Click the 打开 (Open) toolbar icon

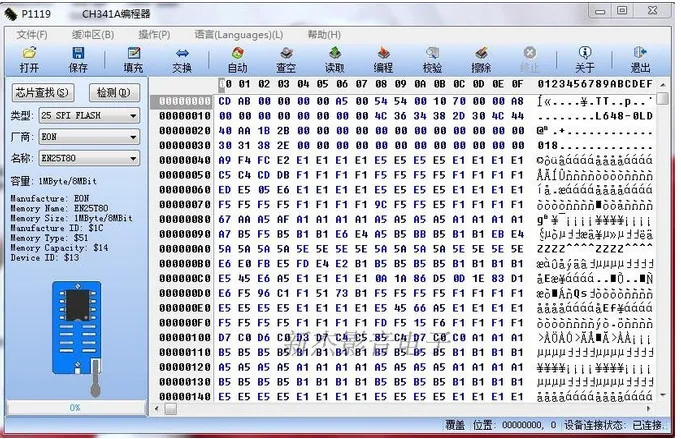click(x=30, y=53)
